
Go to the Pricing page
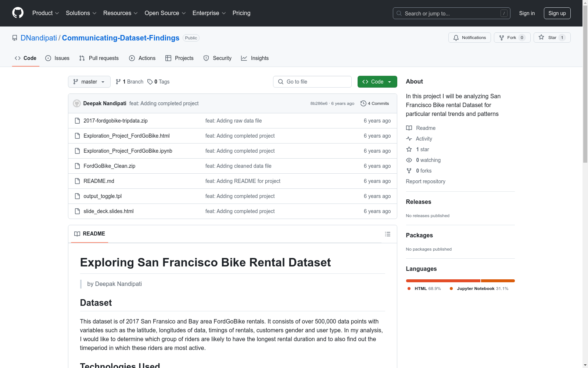(x=241, y=13)
